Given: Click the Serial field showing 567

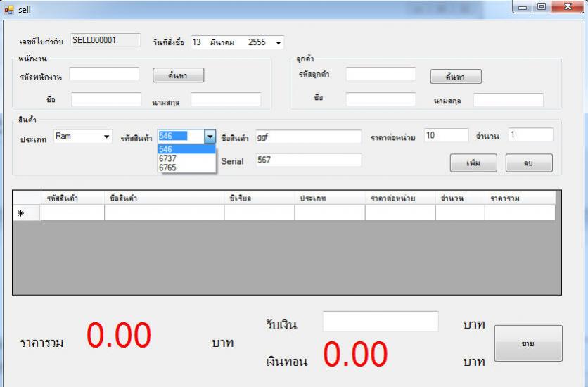Looking at the screenshot, I should pos(309,160).
